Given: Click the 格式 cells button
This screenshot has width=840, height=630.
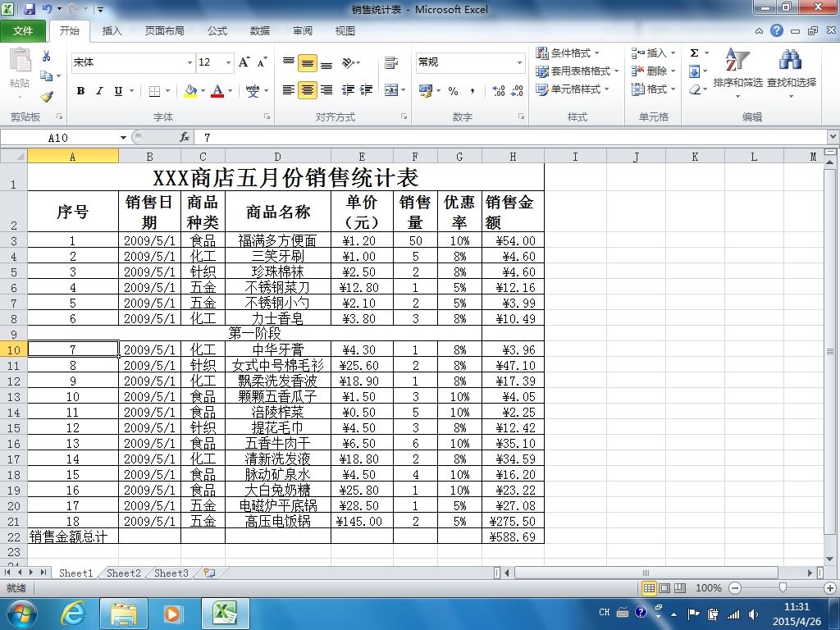Looking at the screenshot, I should 653,89.
